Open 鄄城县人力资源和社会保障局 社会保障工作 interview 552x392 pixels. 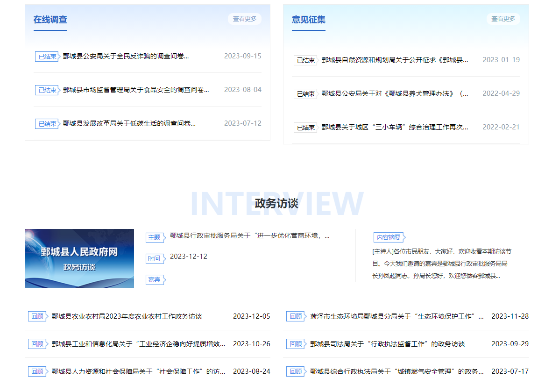click(138, 371)
